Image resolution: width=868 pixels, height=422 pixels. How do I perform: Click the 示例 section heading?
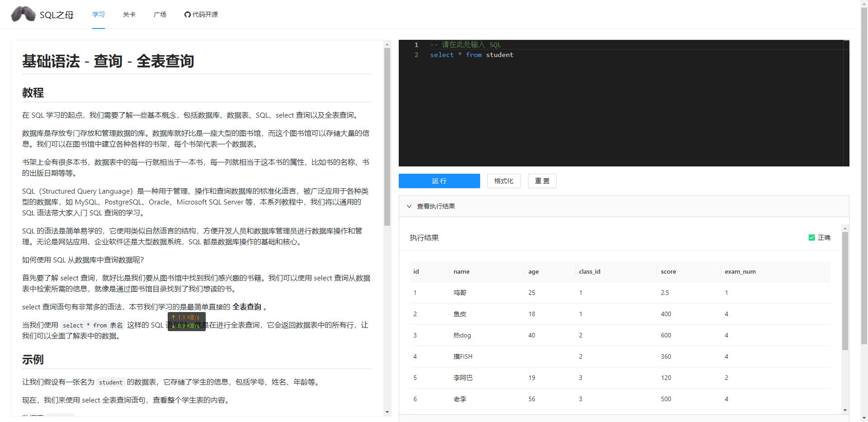click(33, 360)
